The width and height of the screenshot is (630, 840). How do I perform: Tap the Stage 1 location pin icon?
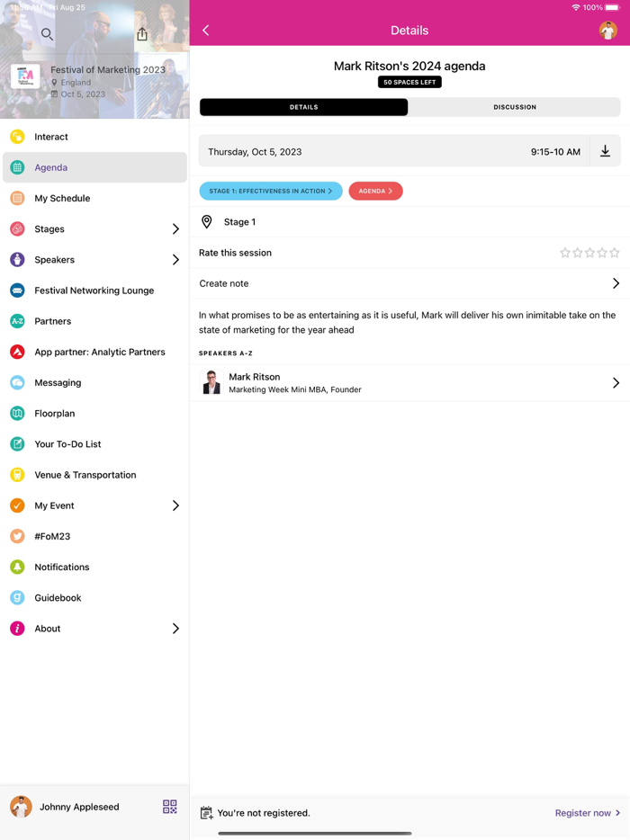point(206,222)
